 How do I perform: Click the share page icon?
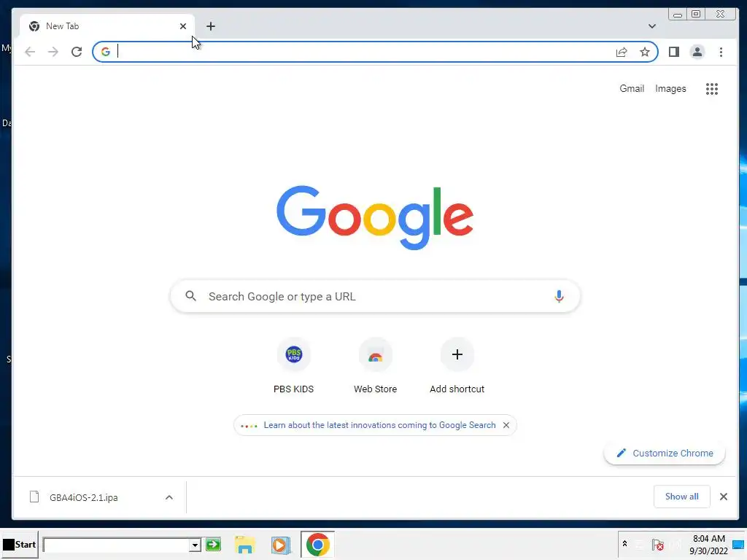[622, 52]
